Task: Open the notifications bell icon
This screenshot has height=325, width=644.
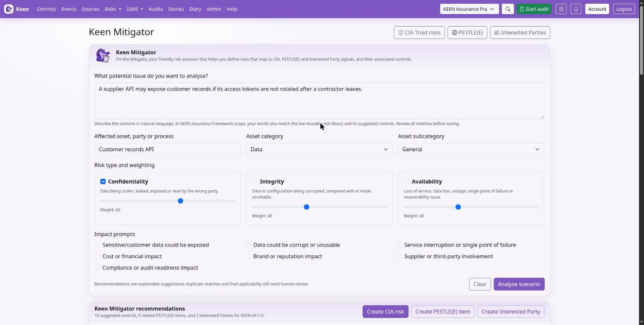Action: (x=576, y=9)
